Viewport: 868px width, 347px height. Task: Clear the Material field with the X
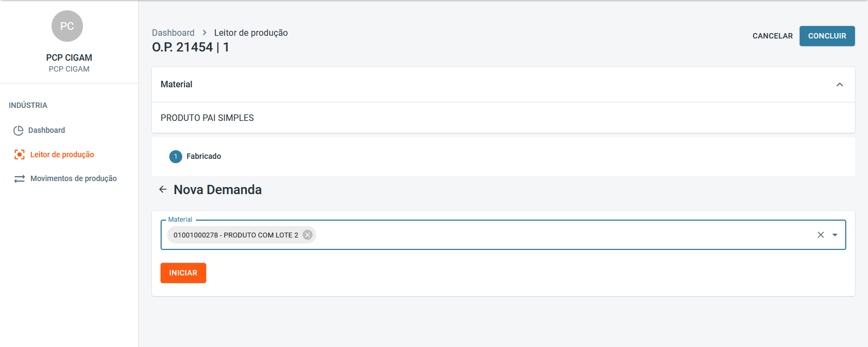pos(820,235)
